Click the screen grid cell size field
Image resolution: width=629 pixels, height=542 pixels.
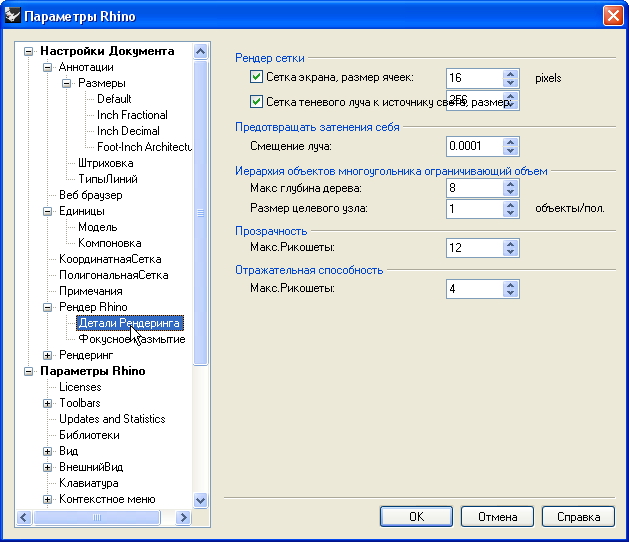(474, 78)
